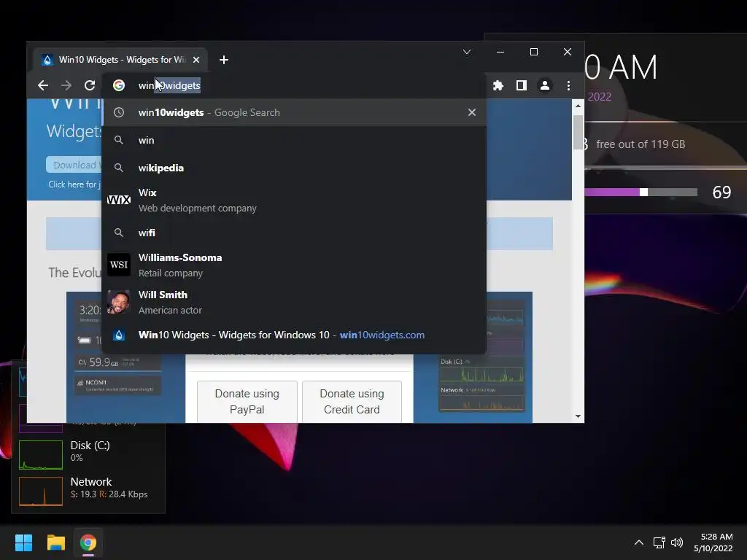Click the Donate using Credit Card button
Image resolution: width=747 pixels, height=560 pixels.
click(x=352, y=402)
